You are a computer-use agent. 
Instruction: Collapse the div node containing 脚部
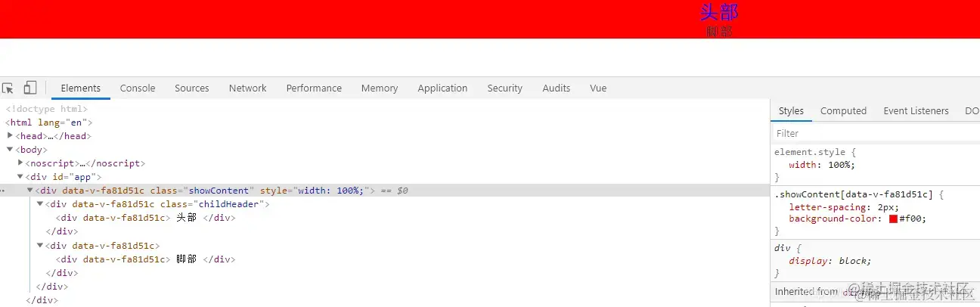coord(40,245)
